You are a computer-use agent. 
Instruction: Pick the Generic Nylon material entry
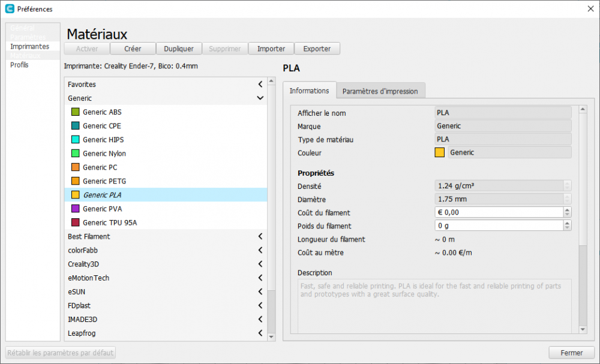tap(104, 154)
